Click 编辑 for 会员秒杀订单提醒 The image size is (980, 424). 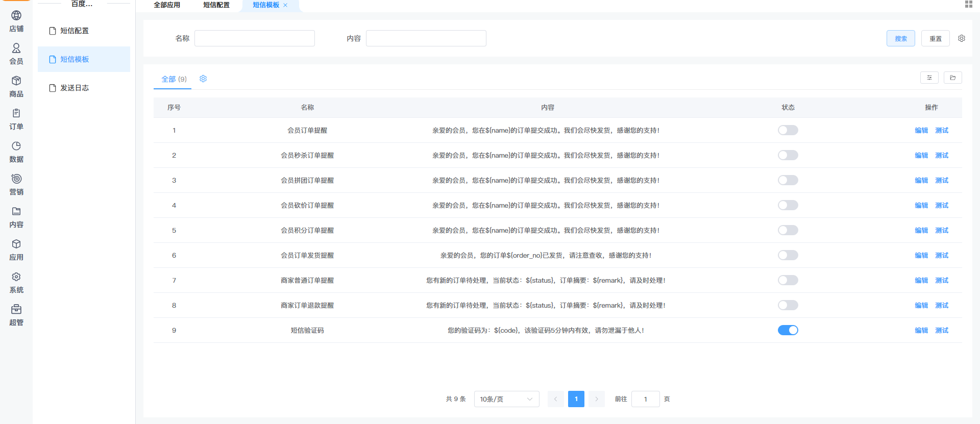click(x=921, y=155)
